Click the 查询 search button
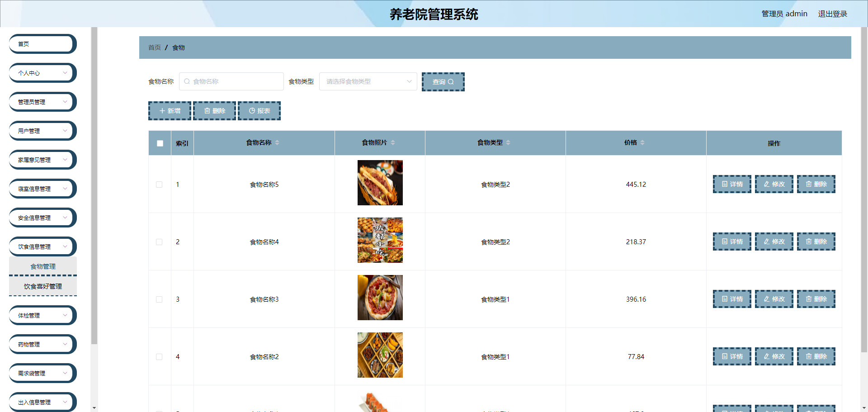The width and height of the screenshot is (868, 412). tap(443, 82)
